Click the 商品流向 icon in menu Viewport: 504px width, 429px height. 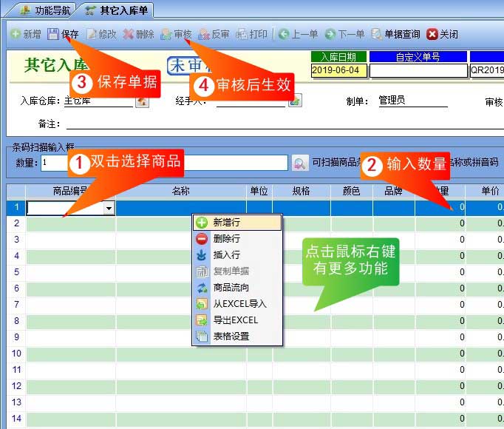(202, 288)
